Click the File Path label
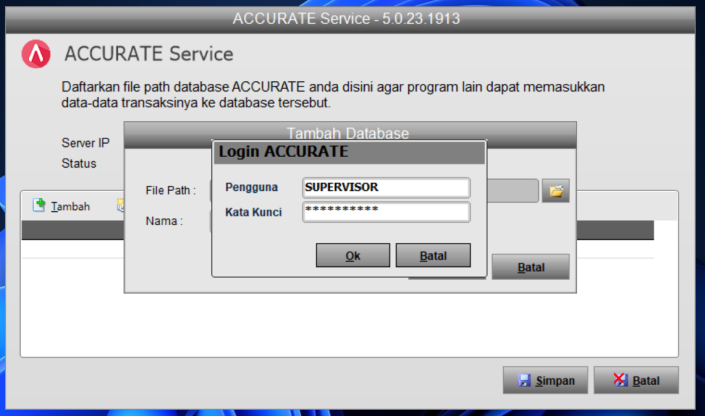This screenshot has height=416, width=705. point(170,190)
